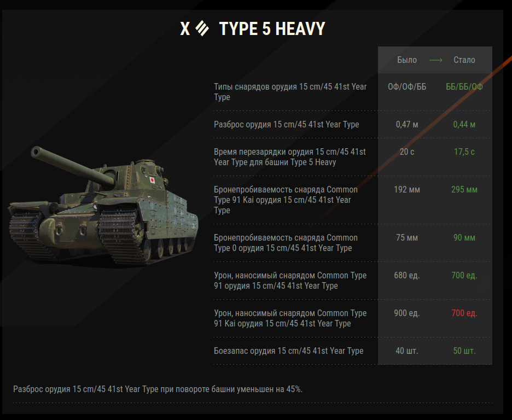Click the heavy tank class stripes icon
Viewport: 512px width, 420px height.
202,28
